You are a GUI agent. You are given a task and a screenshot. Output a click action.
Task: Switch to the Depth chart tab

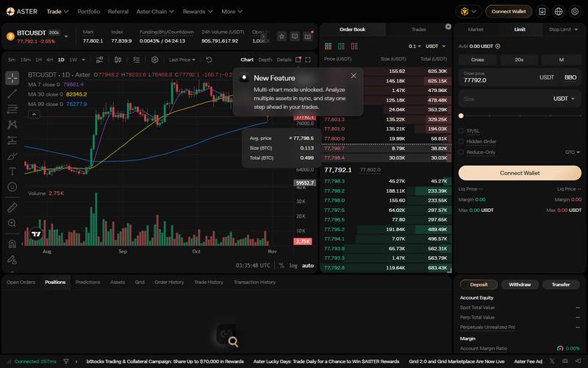pyautogui.click(x=265, y=60)
